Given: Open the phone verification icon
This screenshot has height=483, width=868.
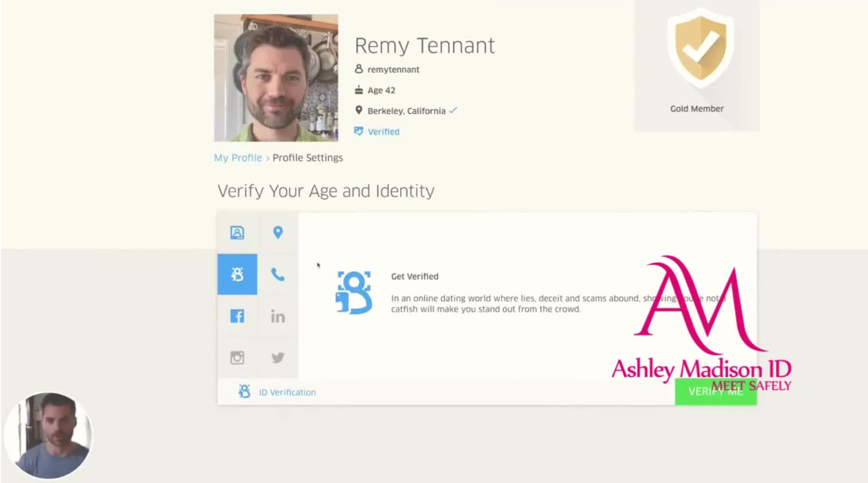Looking at the screenshot, I should click(x=277, y=274).
